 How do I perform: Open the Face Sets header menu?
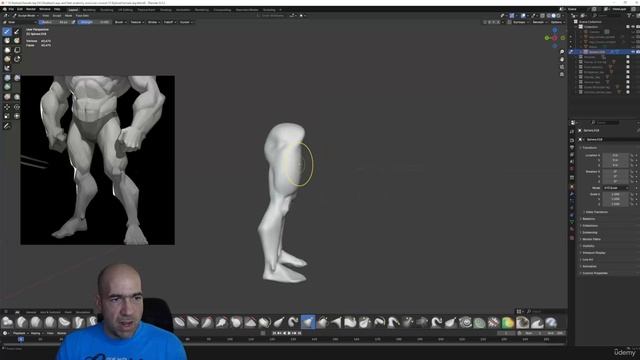(82, 16)
